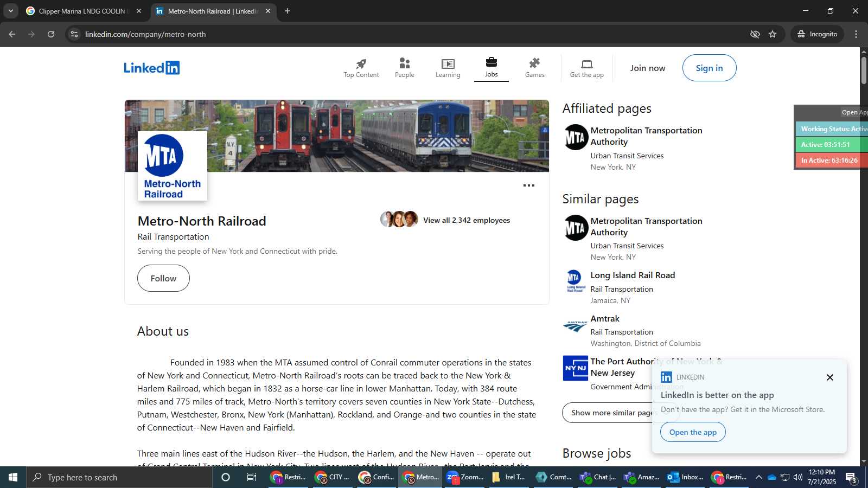This screenshot has height=488, width=868.
Task: Click Long Island Rail Road logo
Action: coord(576,281)
